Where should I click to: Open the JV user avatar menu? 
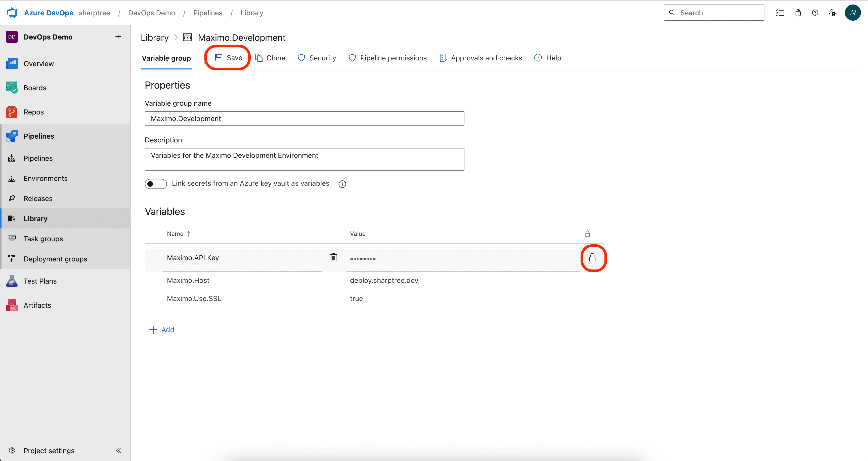[x=852, y=13]
